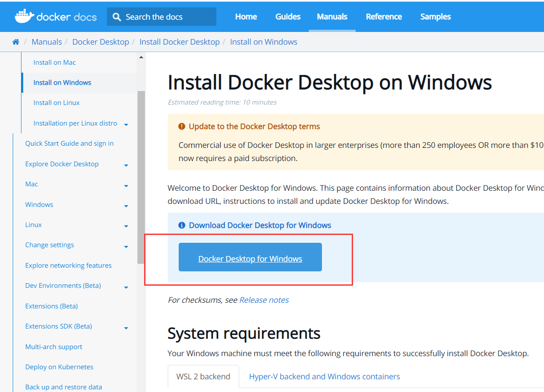Expand the Extensions SDK (Beta) arrow
544x392 pixels.
point(126,328)
